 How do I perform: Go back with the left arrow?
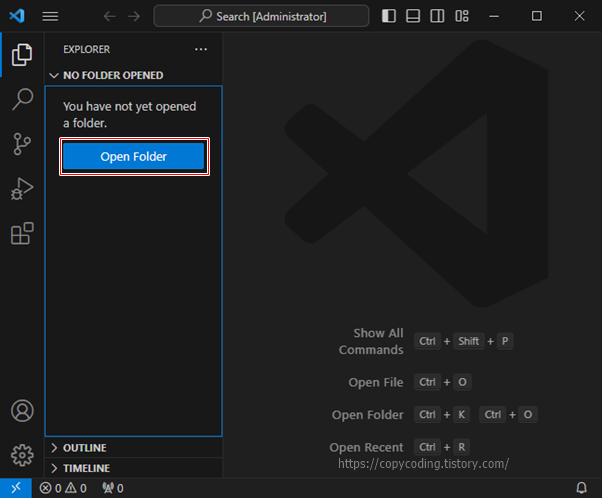(110, 17)
